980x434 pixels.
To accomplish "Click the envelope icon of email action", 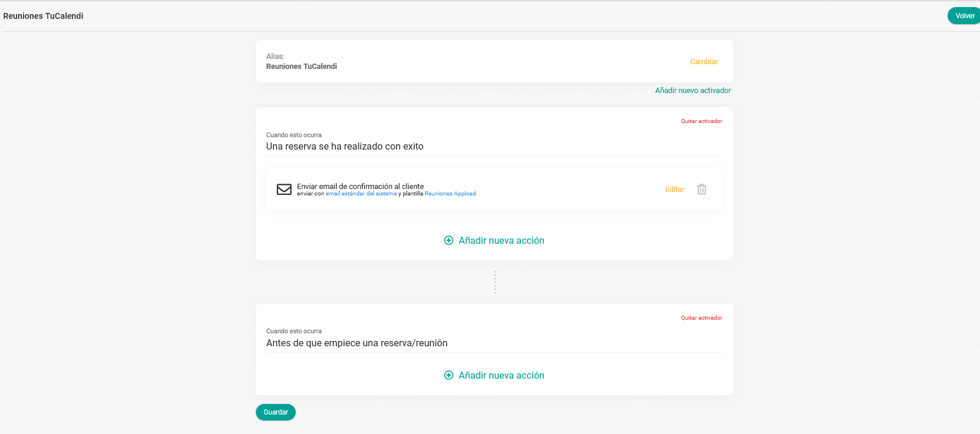I will coord(284,190).
